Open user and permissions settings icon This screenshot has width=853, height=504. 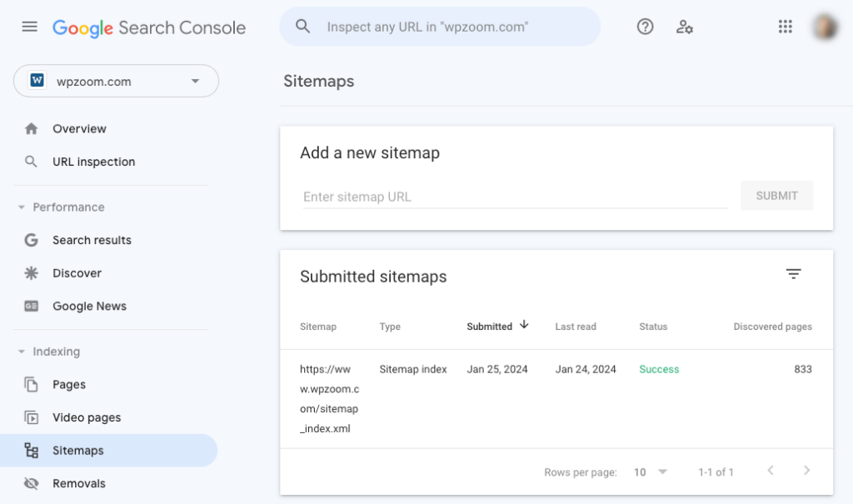pos(685,26)
